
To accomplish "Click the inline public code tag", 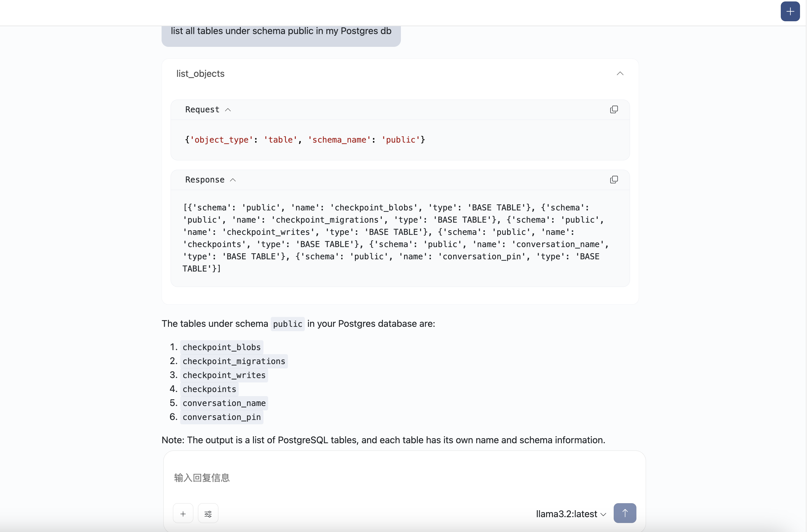I will (x=287, y=324).
